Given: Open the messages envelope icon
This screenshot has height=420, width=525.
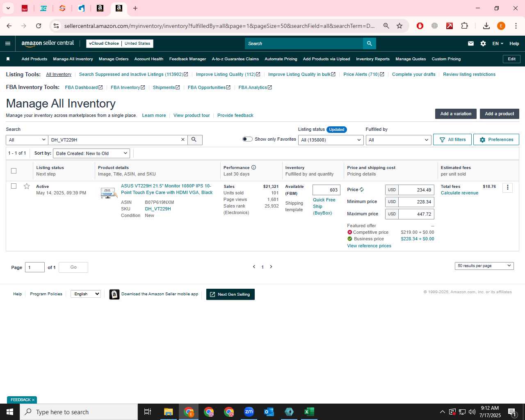Looking at the screenshot, I should 471,43.
